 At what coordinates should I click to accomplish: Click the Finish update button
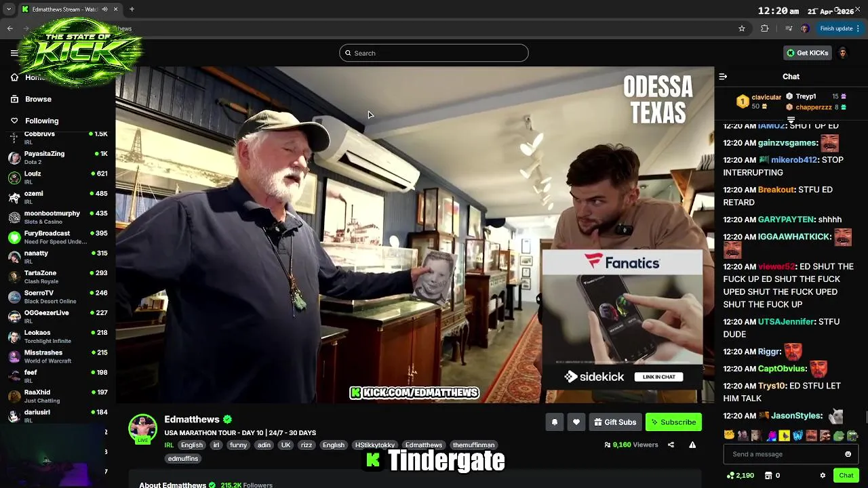840,28
